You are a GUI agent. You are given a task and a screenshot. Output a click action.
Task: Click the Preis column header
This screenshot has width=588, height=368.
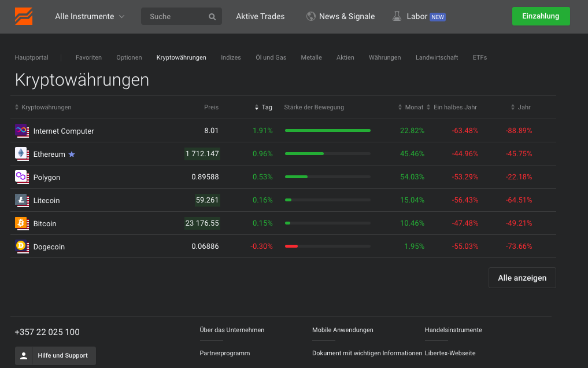(x=211, y=107)
